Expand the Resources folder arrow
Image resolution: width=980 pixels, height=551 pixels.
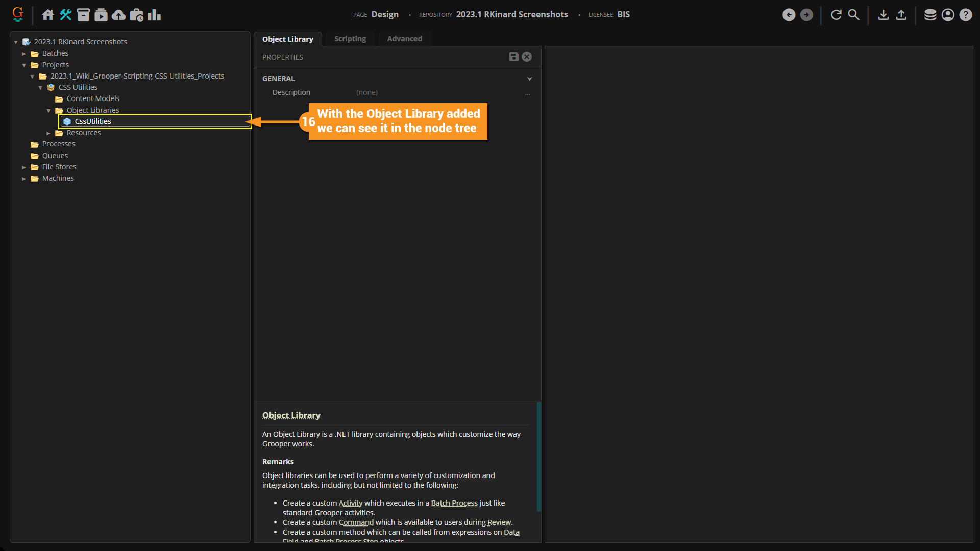pos(48,133)
